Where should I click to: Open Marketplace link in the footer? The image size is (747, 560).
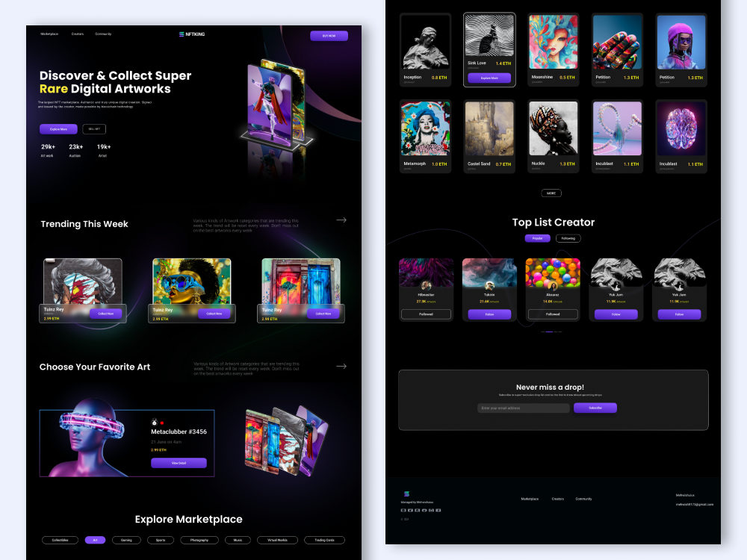(530, 499)
